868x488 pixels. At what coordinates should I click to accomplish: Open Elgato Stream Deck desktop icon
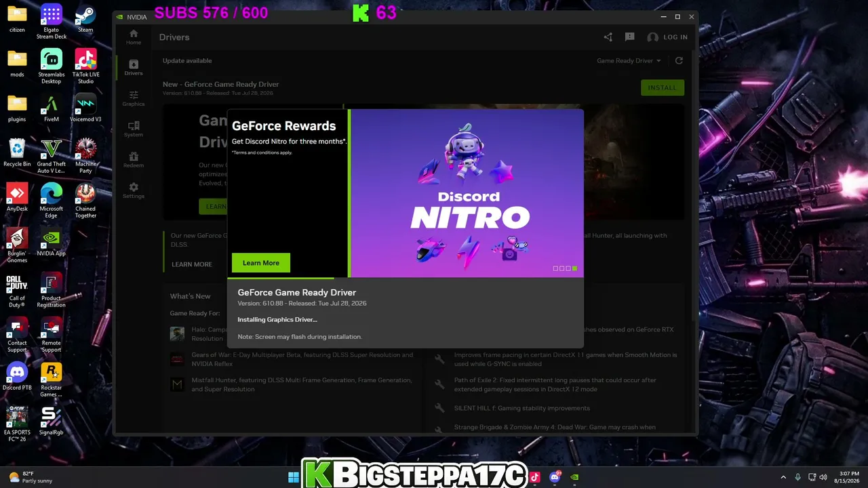[51, 21]
